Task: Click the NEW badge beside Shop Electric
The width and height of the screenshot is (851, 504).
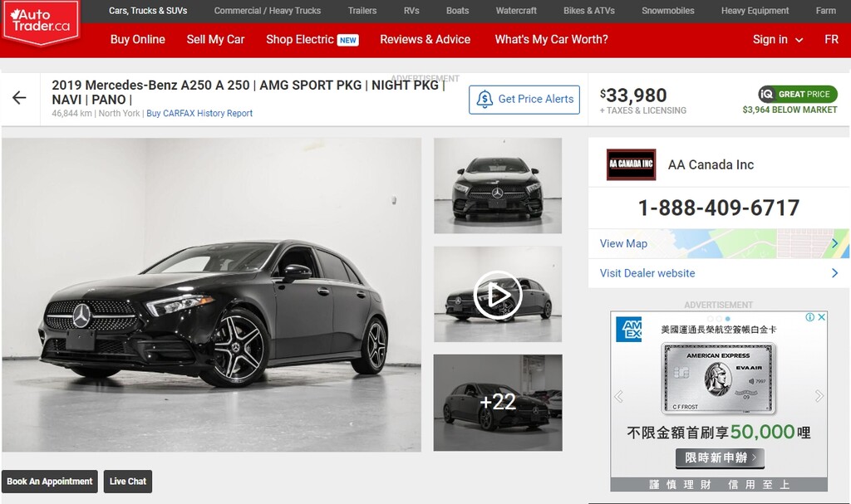Action: (348, 40)
